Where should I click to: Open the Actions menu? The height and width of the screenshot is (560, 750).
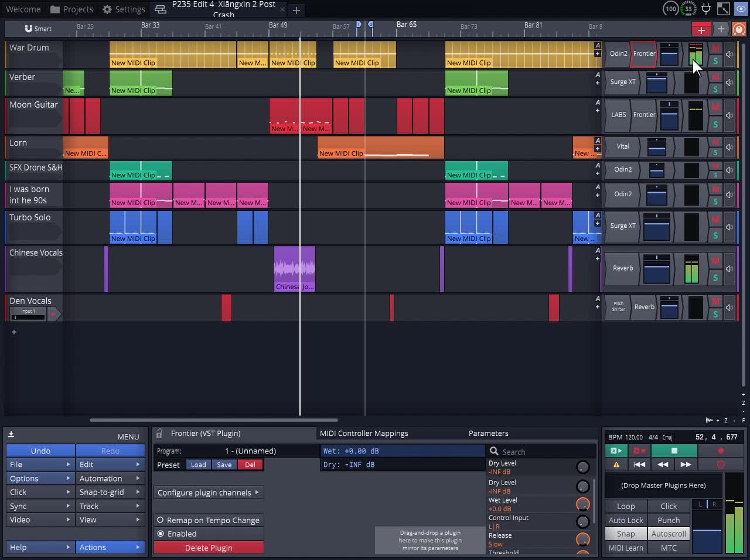(x=110, y=547)
